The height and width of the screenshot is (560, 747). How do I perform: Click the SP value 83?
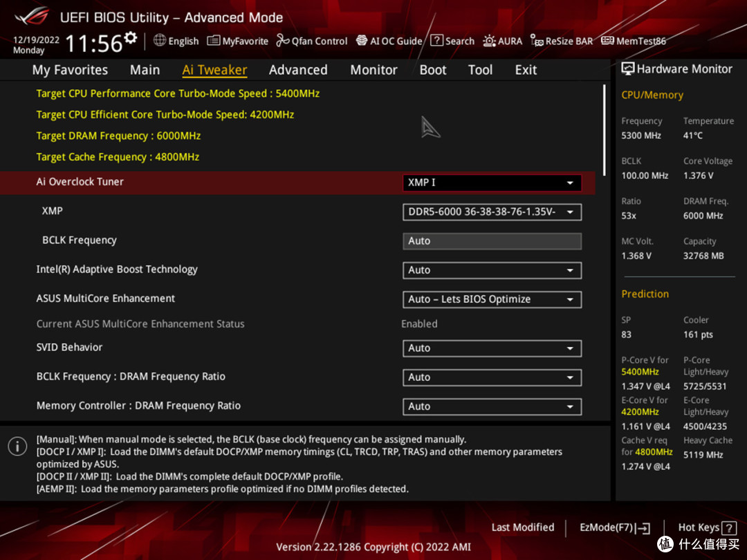tap(626, 335)
